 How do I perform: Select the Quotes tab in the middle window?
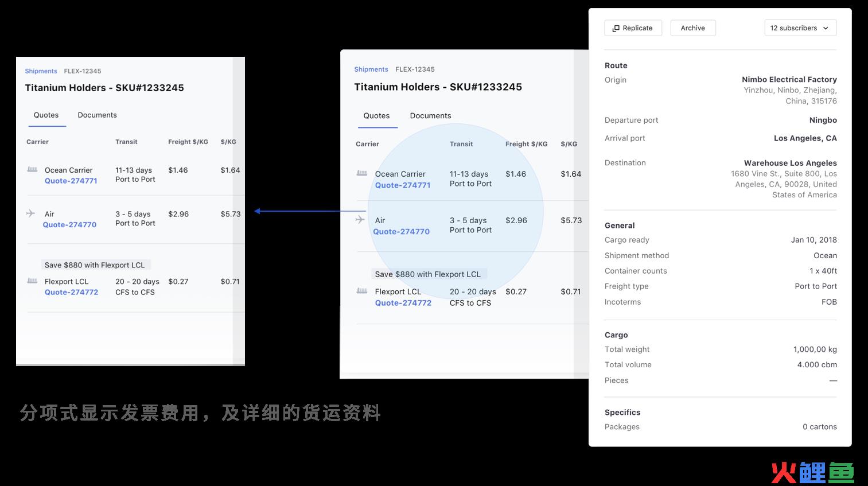click(x=376, y=115)
